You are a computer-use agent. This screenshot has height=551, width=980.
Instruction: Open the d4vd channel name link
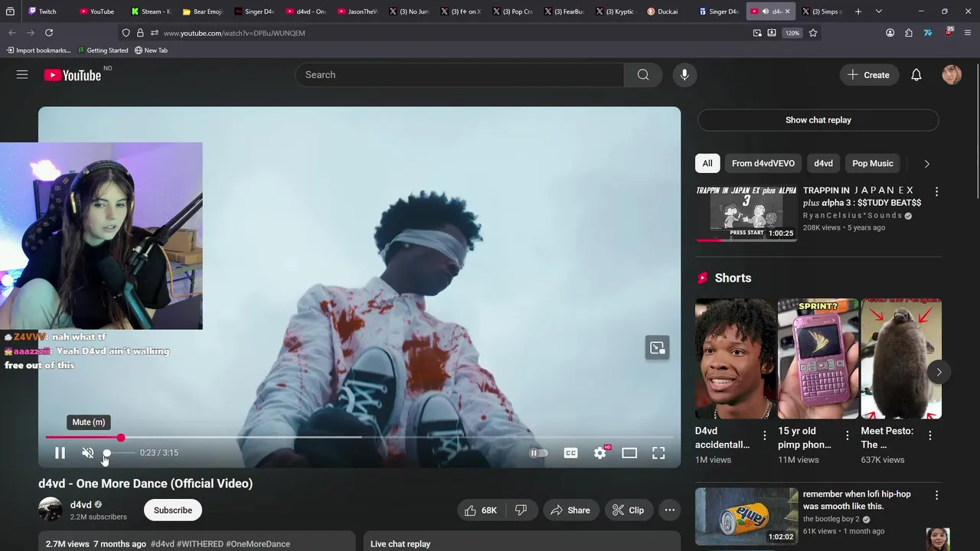pos(81,505)
